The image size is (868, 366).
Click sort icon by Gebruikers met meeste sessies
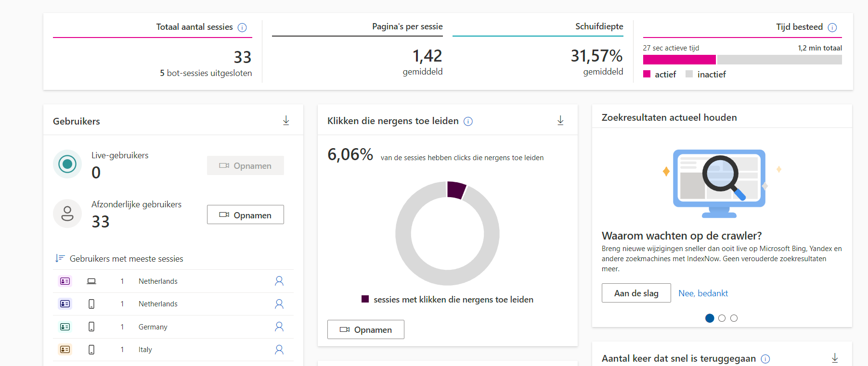pyautogui.click(x=60, y=258)
